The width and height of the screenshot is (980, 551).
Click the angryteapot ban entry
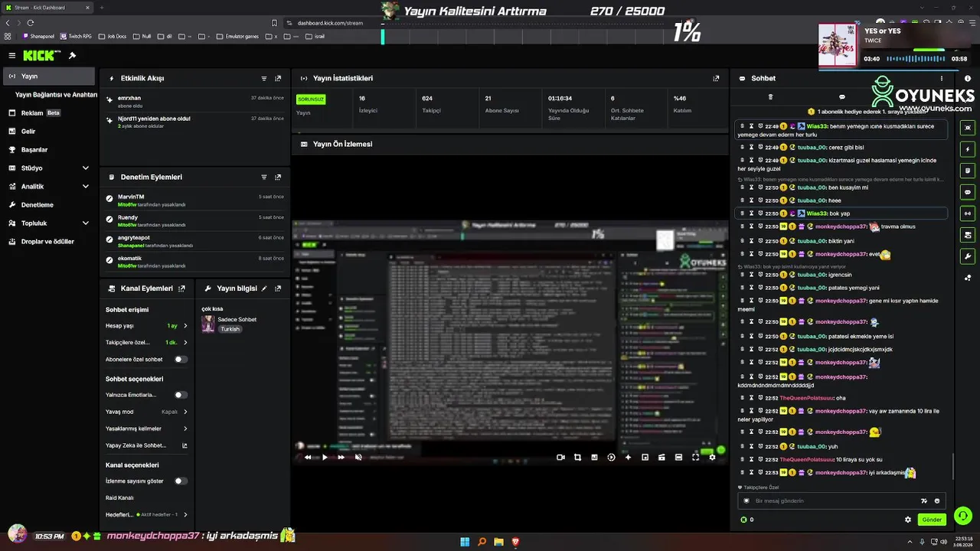point(195,242)
